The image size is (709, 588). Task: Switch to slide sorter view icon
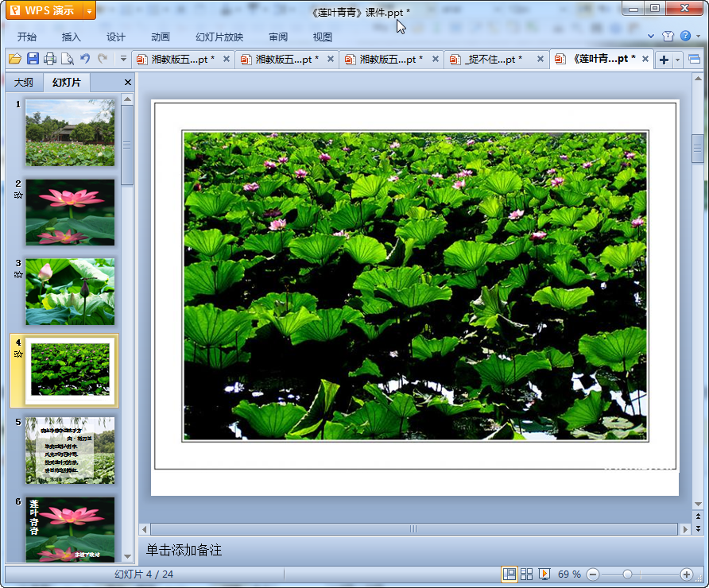[x=527, y=574]
